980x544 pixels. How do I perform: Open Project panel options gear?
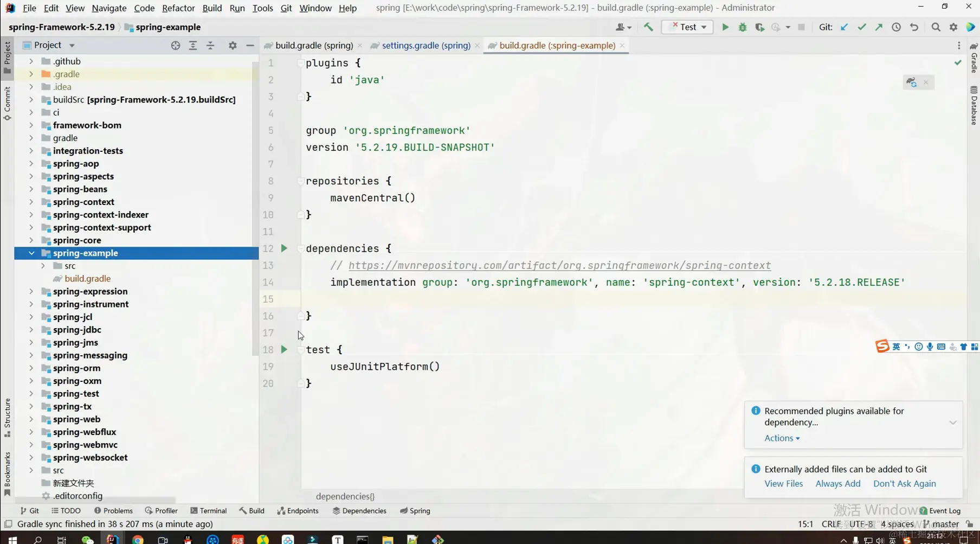coord(233,46)
